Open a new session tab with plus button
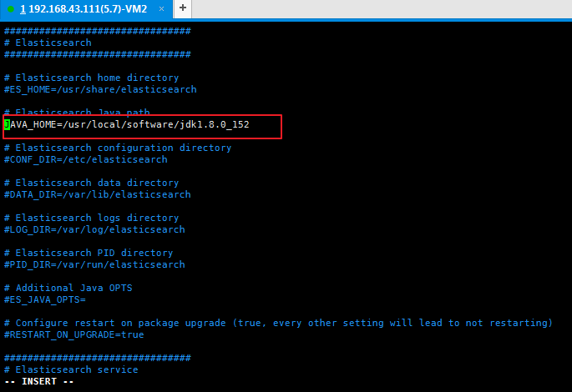The width and height of the screenshot is (572, 392). 183,8
